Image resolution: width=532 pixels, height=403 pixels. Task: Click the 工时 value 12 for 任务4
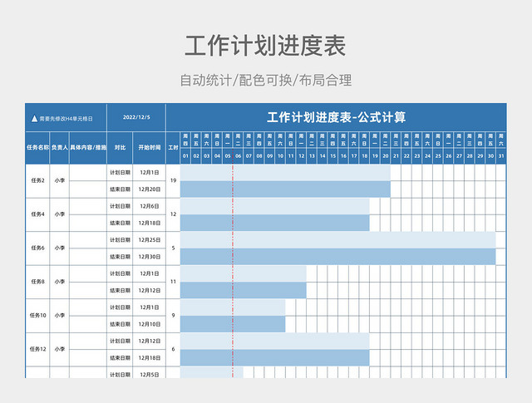pos(173,214)
